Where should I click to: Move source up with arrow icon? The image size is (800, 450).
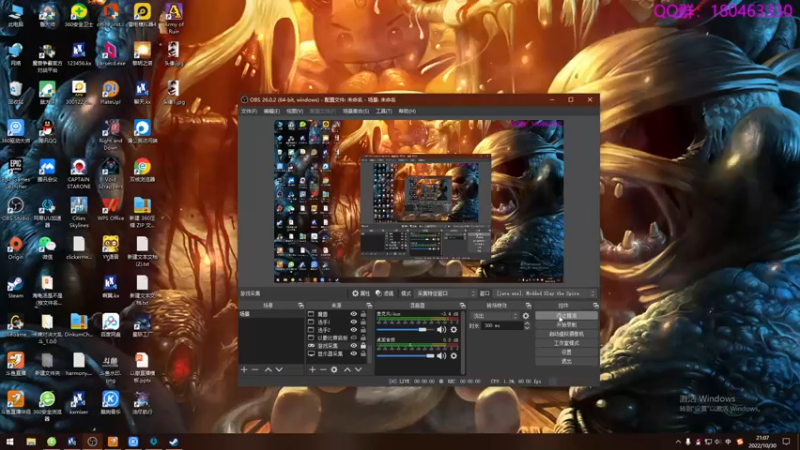[x=347, y=369]
